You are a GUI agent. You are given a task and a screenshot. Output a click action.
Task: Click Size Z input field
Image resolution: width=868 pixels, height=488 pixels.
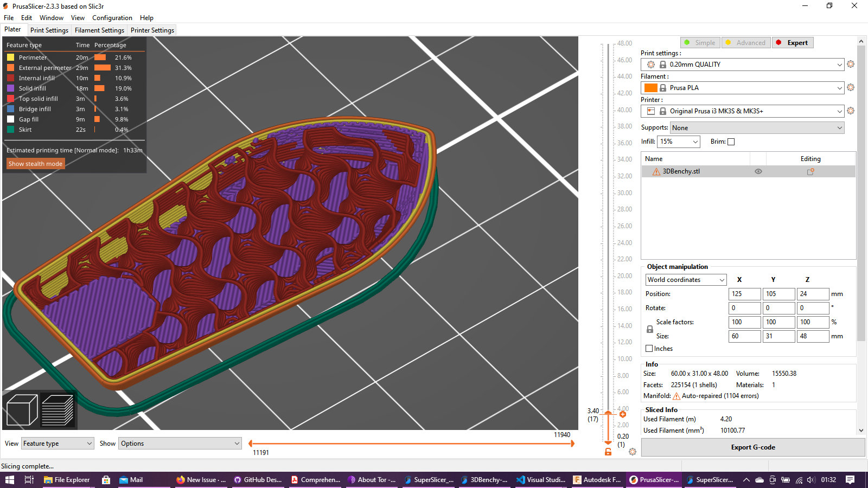[x=813, y=336]
